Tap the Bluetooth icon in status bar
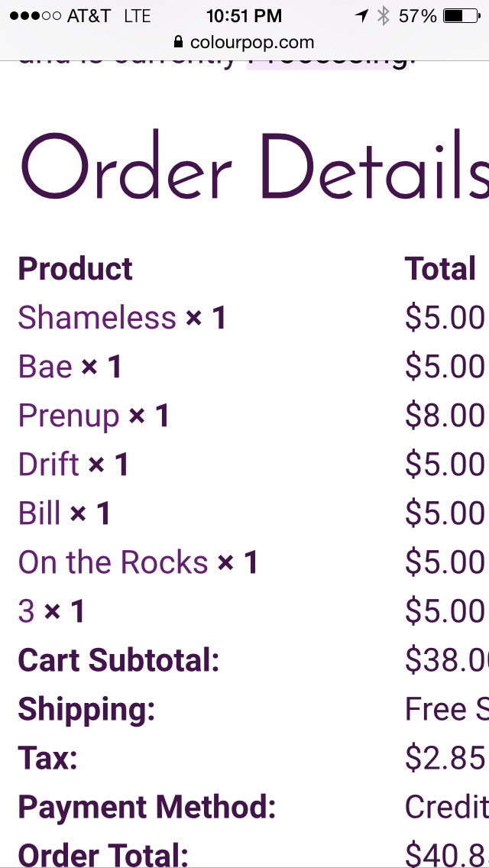The width and height of the screenshot is (489, 868). (x=384, y=16)
